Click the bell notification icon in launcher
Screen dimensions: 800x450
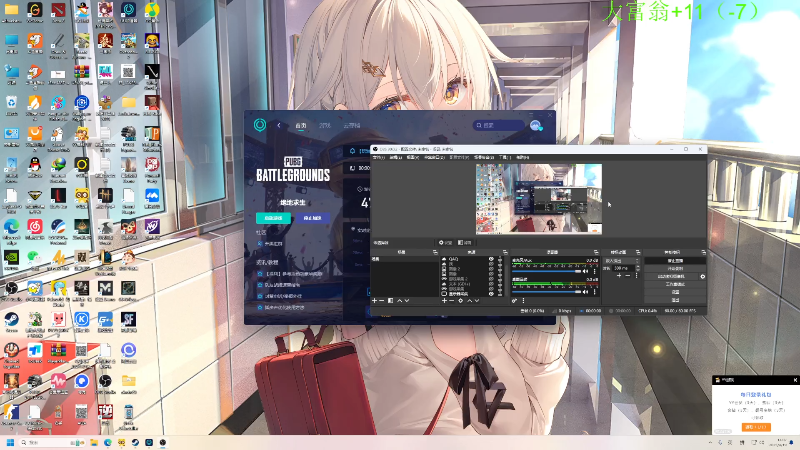point(352,151)
